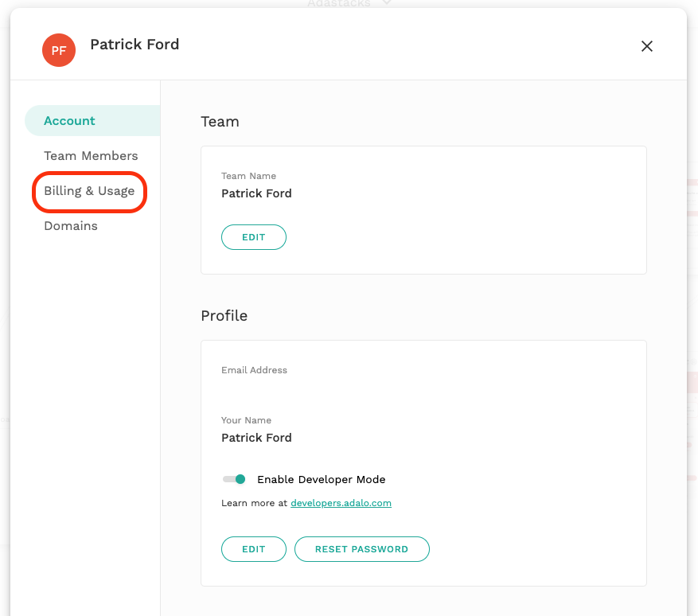Click the PF avatar icon
This screenshot has height=616, width=698.
pyautogui.click(x=58, y=50)
